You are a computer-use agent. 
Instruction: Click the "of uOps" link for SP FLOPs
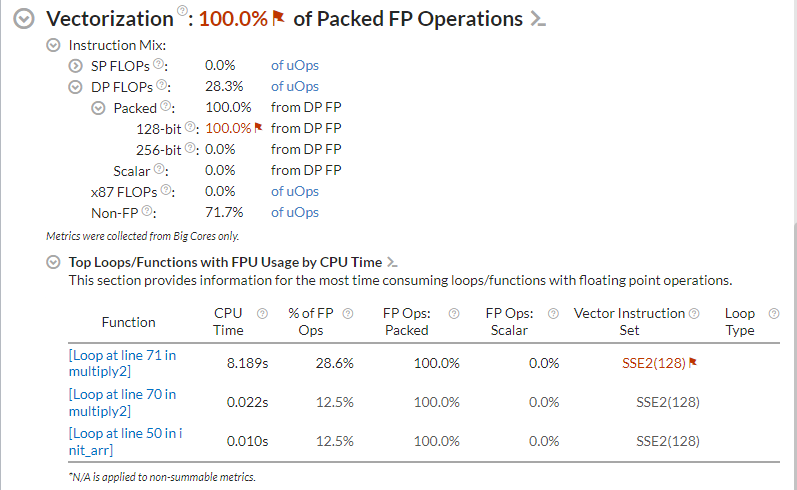point(295,65)
